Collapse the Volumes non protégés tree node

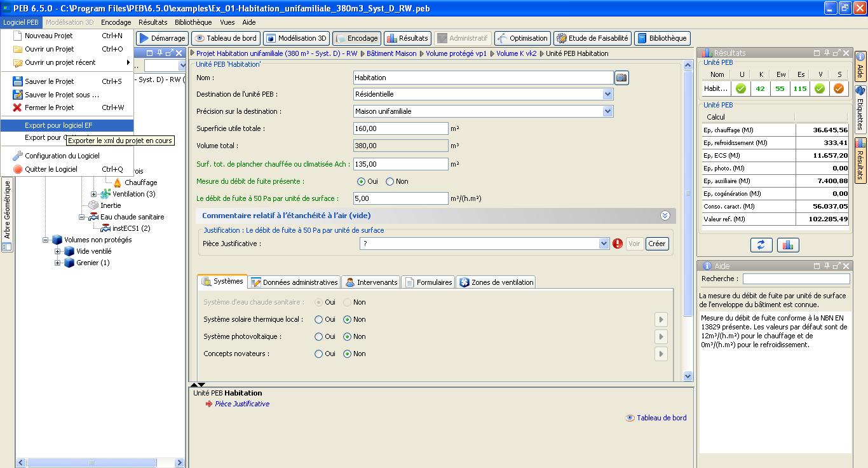pos(46,240)
